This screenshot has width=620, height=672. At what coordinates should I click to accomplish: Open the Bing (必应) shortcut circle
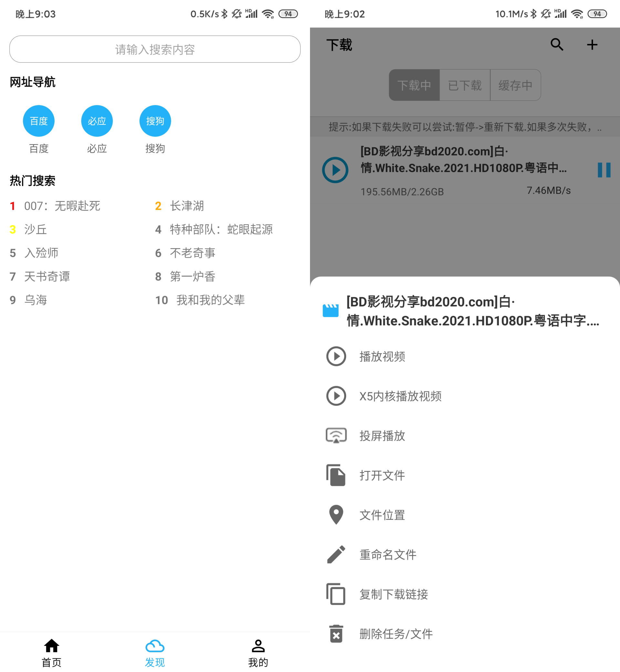pyautogui.click(x=97, y=121)
